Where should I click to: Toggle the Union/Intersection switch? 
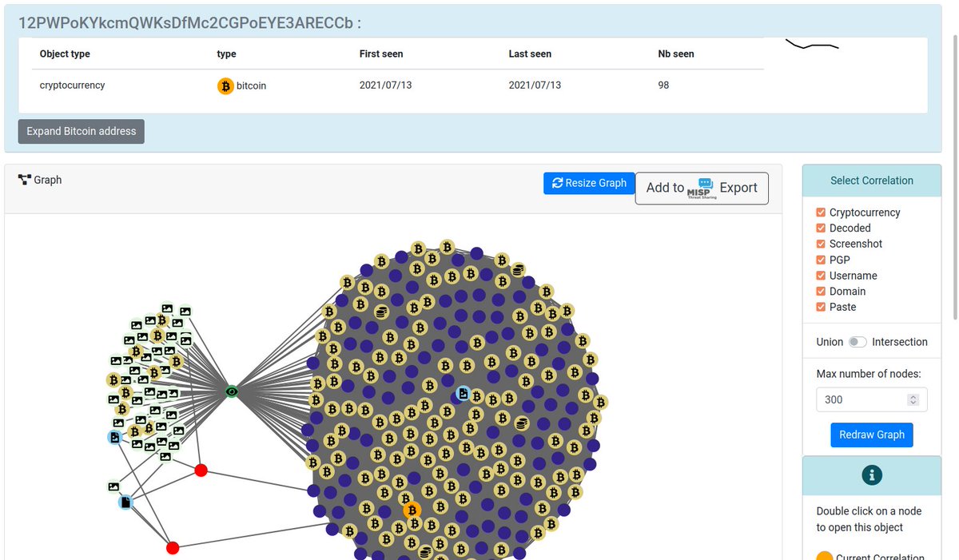point(858,342)
